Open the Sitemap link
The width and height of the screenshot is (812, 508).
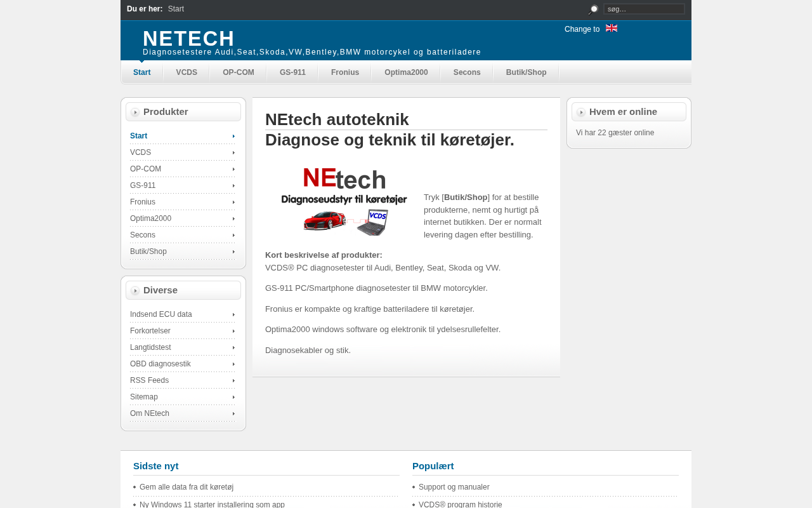click(183, 397)
